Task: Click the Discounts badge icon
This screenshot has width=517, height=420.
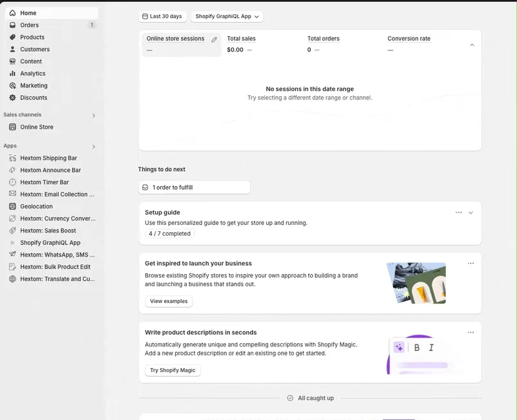Action: pos(12,98)
